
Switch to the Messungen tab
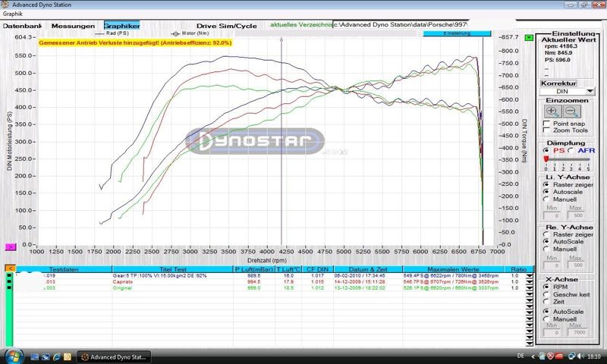point(74,26)
